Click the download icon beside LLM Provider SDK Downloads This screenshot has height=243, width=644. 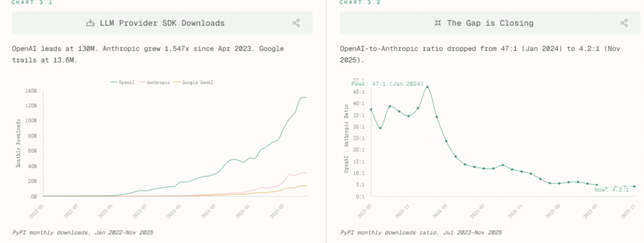pos(91,23)
